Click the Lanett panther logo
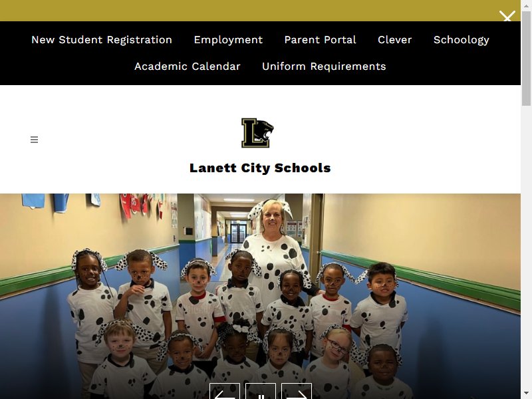The image size is (532, 399). point(257,132)
